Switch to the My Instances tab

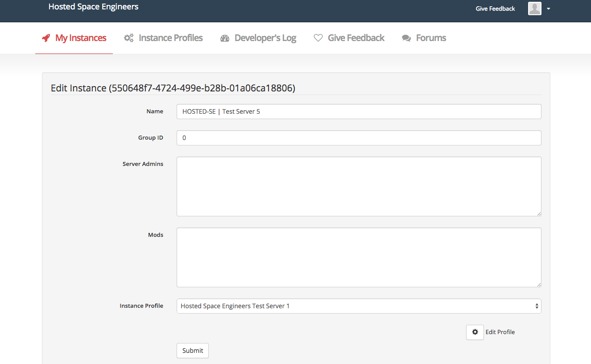coord(74,38)
